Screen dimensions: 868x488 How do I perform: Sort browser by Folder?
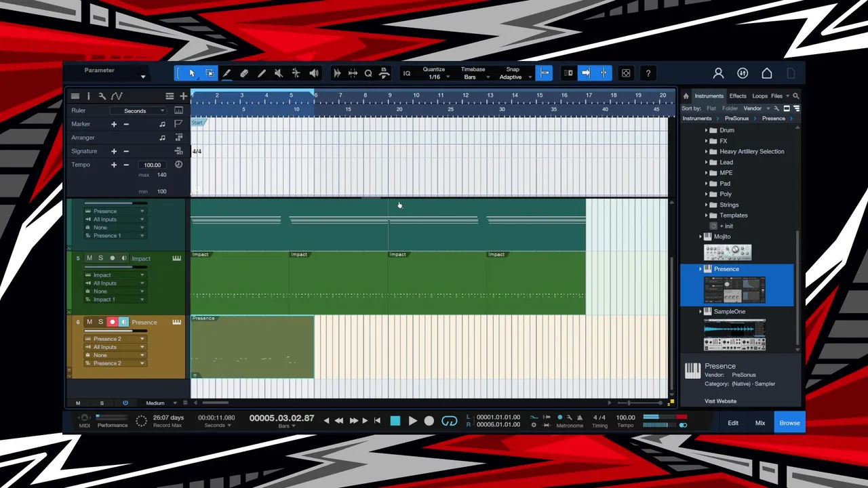point(730,108)
